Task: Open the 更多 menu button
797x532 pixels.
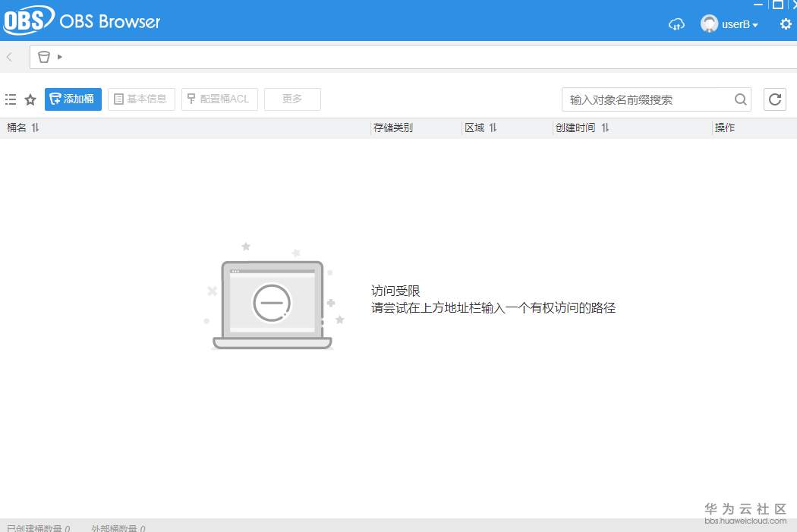Action: [x=292, y=99]
